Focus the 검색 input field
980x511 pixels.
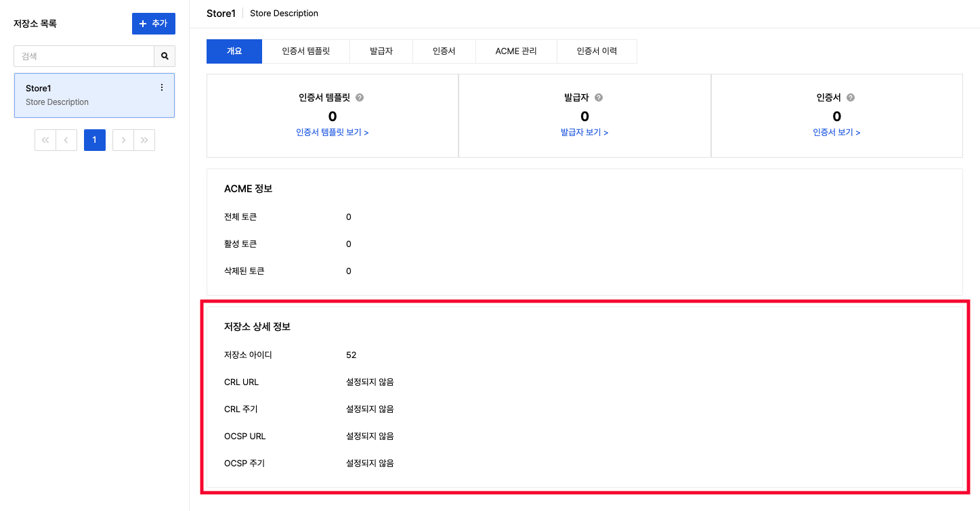84,56
